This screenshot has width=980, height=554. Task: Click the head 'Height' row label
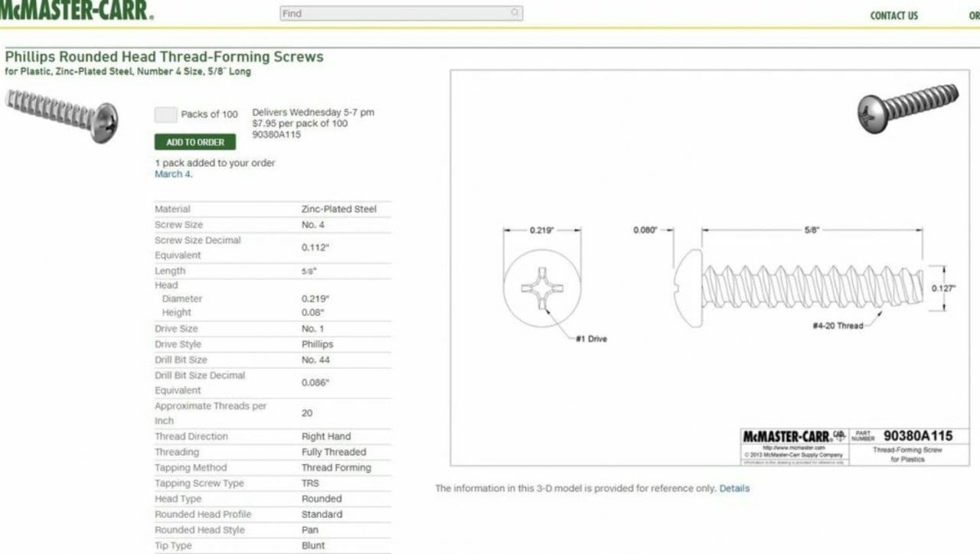[177, 313]
